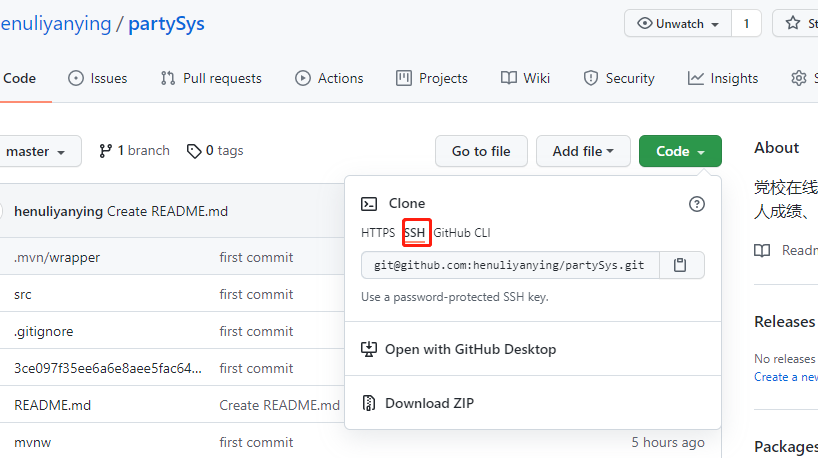The width and height of the screenshot is (818, 458).
Task: Open the watchers count showing 1
Action: pyautogui.click(x=746, y=23)
